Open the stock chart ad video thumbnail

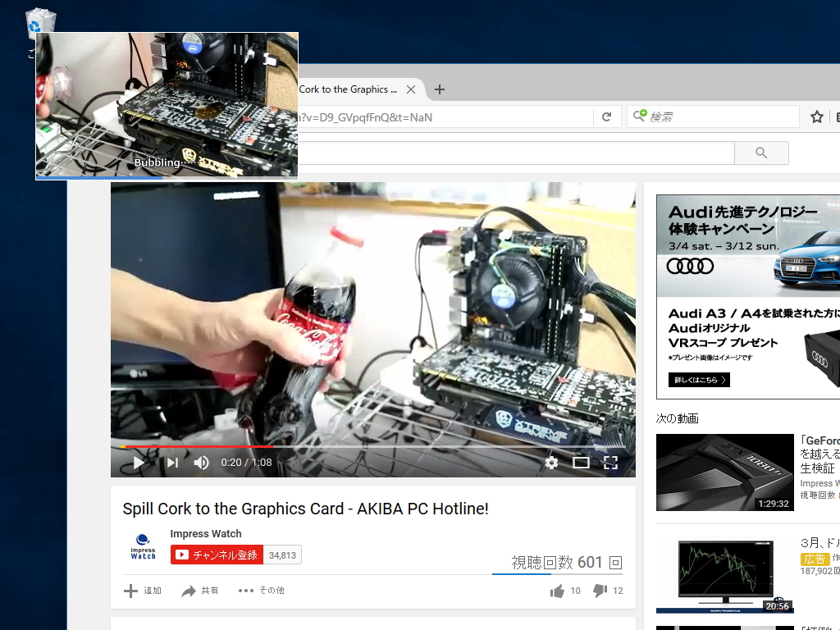click(725, 575)
